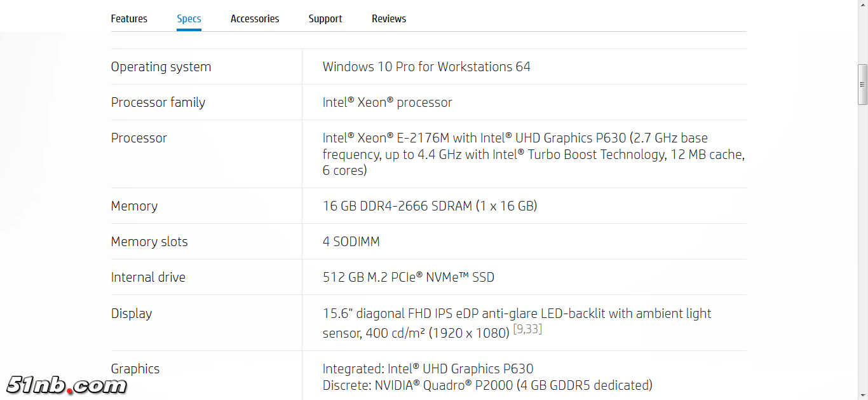Image resolution: width=868 pixels, height=400 pixels.
Task: Go to the Support tab
Action: [325, 18]
